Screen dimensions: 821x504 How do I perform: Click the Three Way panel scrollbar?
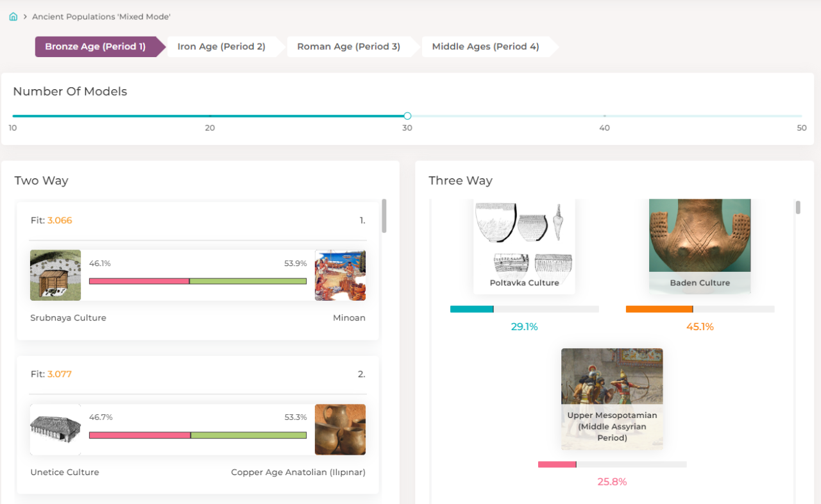pos(798,208)
